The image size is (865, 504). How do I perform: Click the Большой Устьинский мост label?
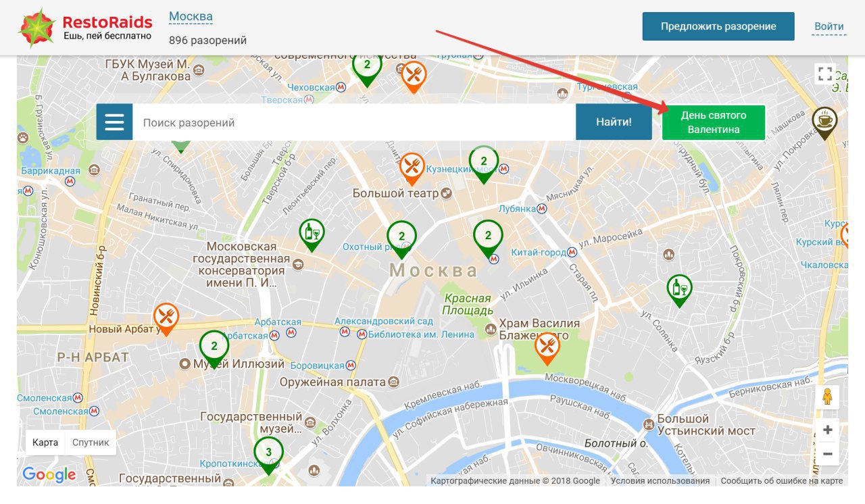click(706, 425)
